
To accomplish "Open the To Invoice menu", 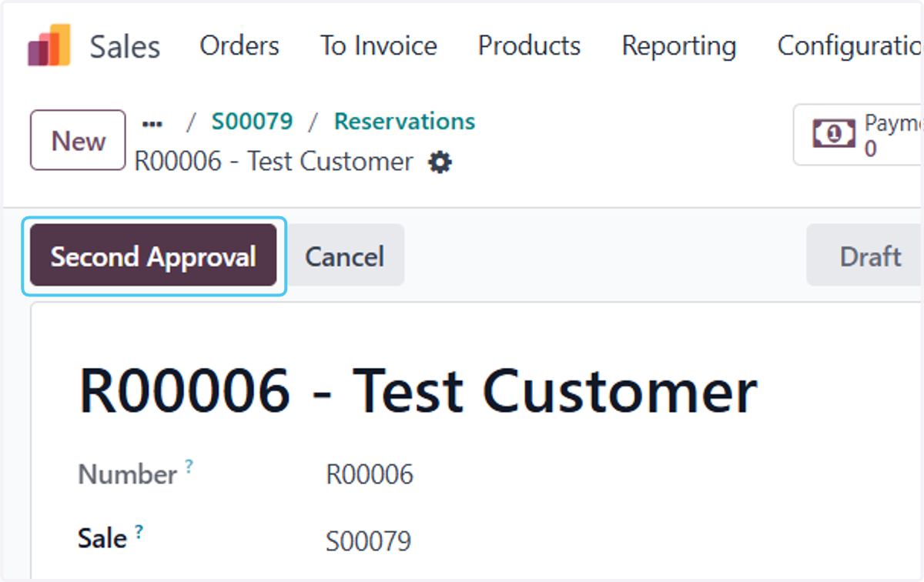I will tap(379, 46).
